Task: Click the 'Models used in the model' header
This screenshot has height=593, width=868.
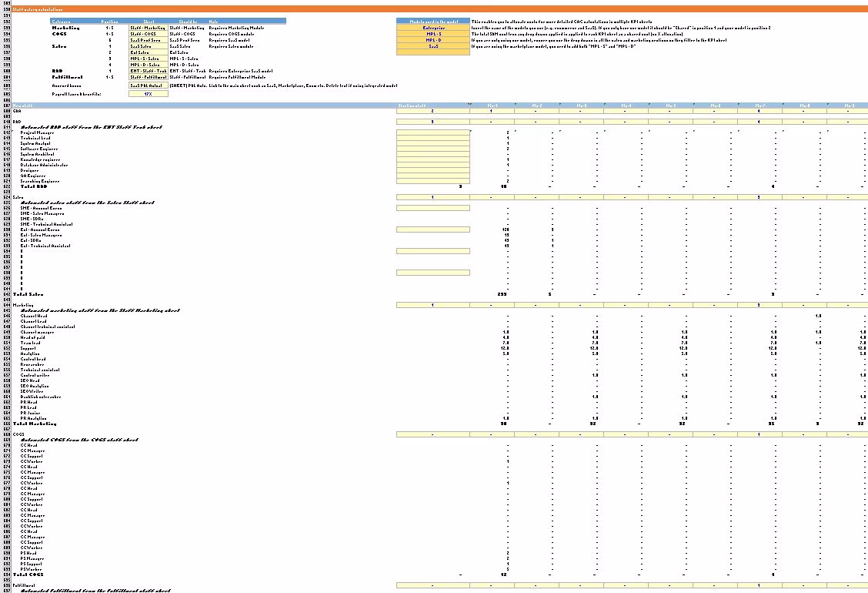Action: point(433,21)
